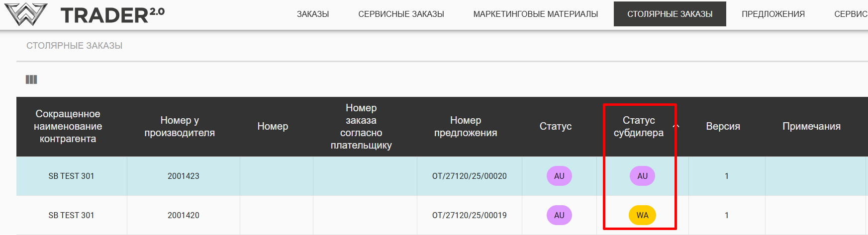Click the Примечания column header
The image size is (868, 235).
click(811, 127)
